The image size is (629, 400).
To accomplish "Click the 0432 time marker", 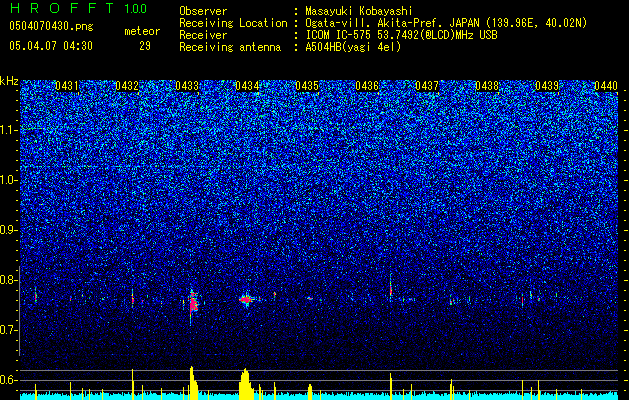I will point(127,86).
